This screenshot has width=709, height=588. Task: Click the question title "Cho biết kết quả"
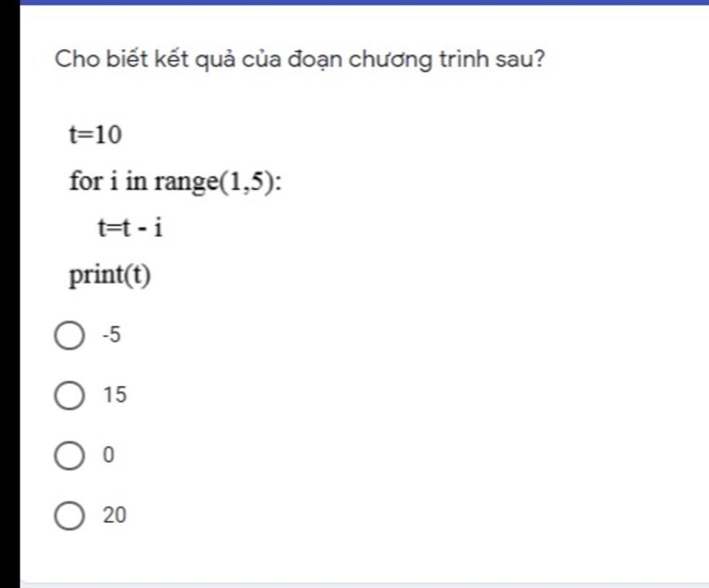tap(145, 60)
